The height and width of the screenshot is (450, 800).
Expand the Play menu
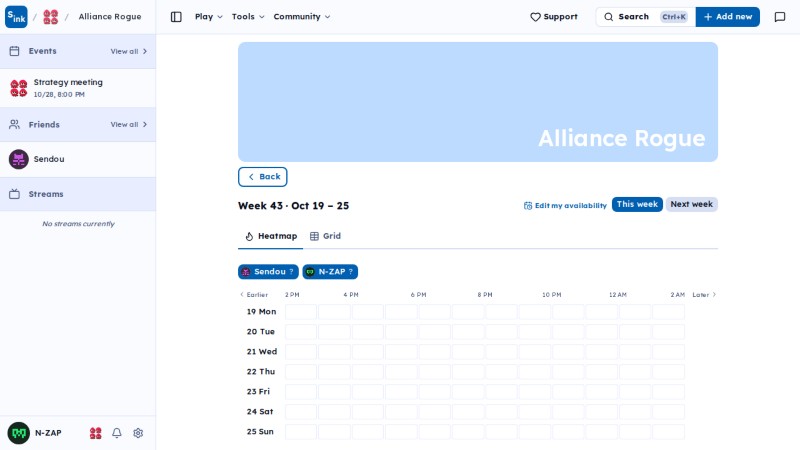(209, 17)
